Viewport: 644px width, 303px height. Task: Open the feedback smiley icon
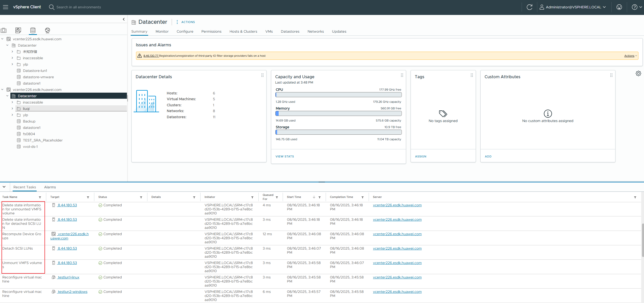[619, 7]
